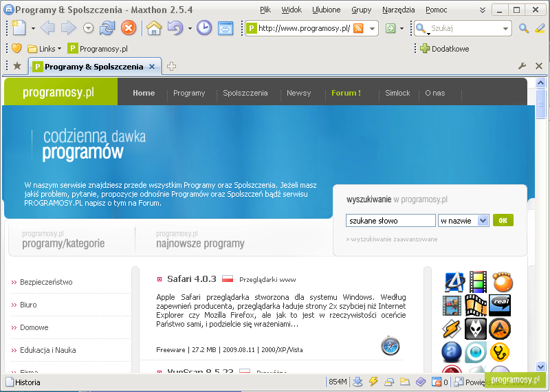Click the foobar2000 alien icon

(476, 329)
